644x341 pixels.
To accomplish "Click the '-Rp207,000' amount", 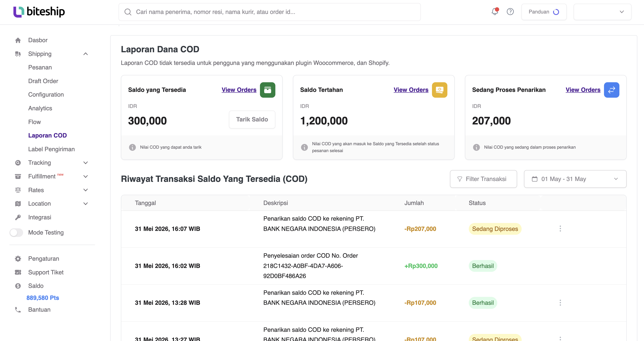I will pos(420,229).
